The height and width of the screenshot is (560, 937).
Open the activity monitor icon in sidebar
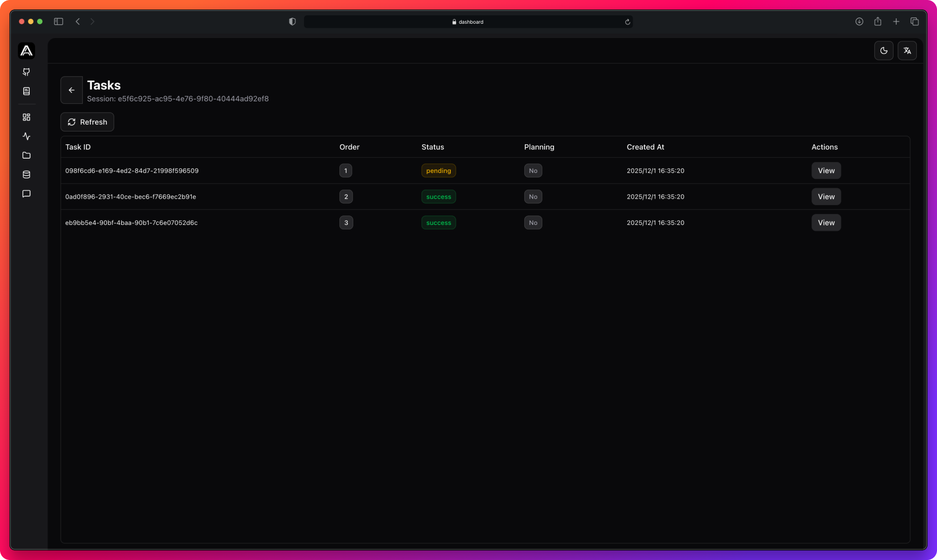pos(27,136)
